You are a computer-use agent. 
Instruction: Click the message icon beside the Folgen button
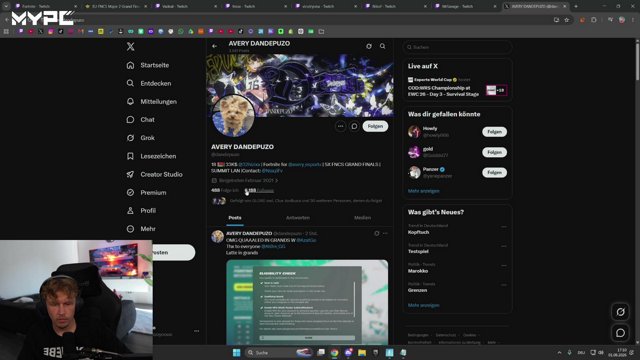tap(354, 126)
